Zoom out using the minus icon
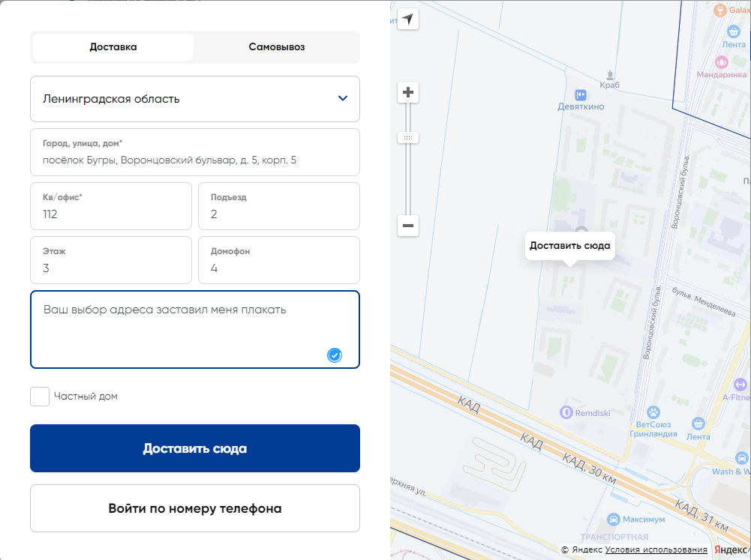This screenshot has width=751, height=560. click(x=407, y=226)
